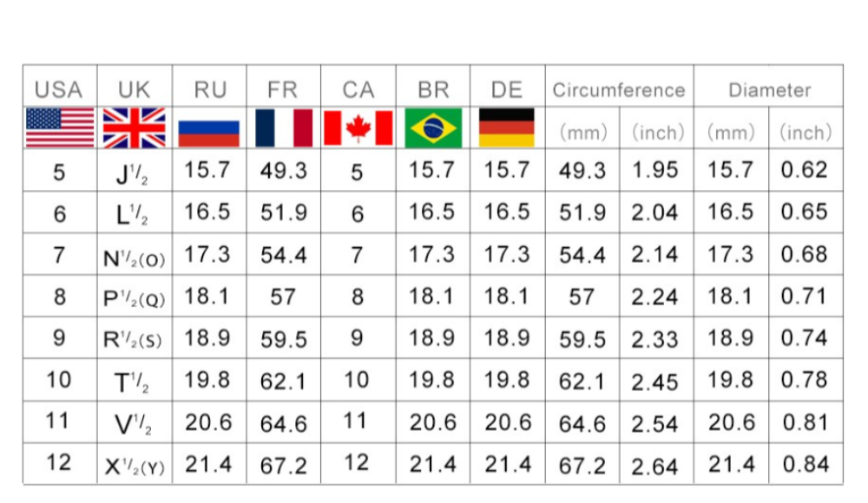Click the Circumference column header
This screenshot has height=503, width=868.
[619, 90]
